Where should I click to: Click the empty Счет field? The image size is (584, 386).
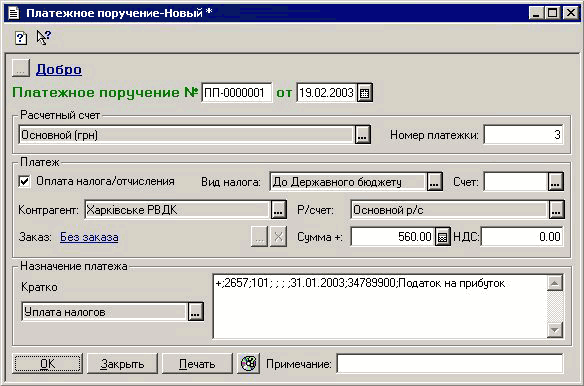click(515, 182)
